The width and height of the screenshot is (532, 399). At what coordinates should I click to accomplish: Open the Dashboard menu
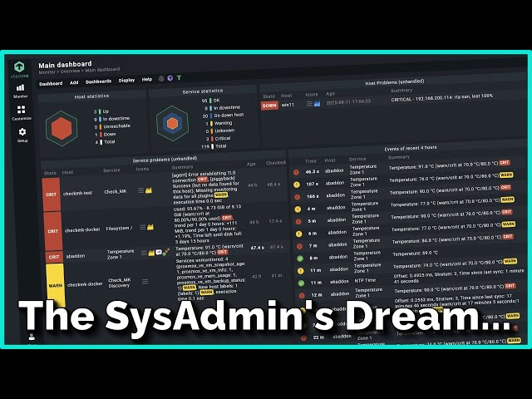(x=51, y=83)
